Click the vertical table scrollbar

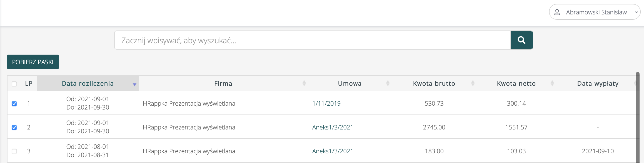point(637,116)
